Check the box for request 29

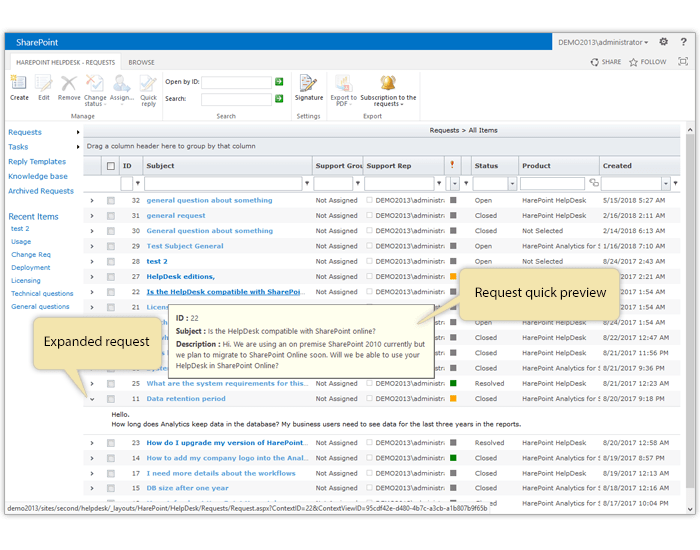(x=111, y=246)
